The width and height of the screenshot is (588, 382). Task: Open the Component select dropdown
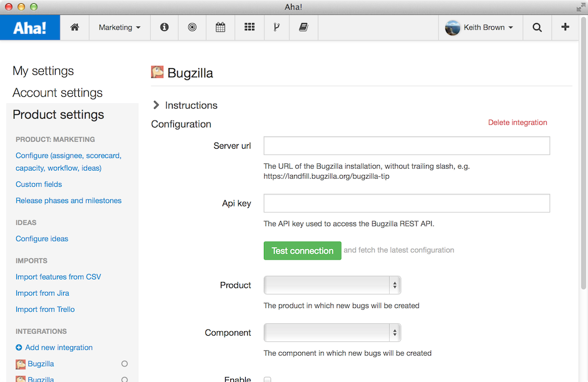click(332, 333)
